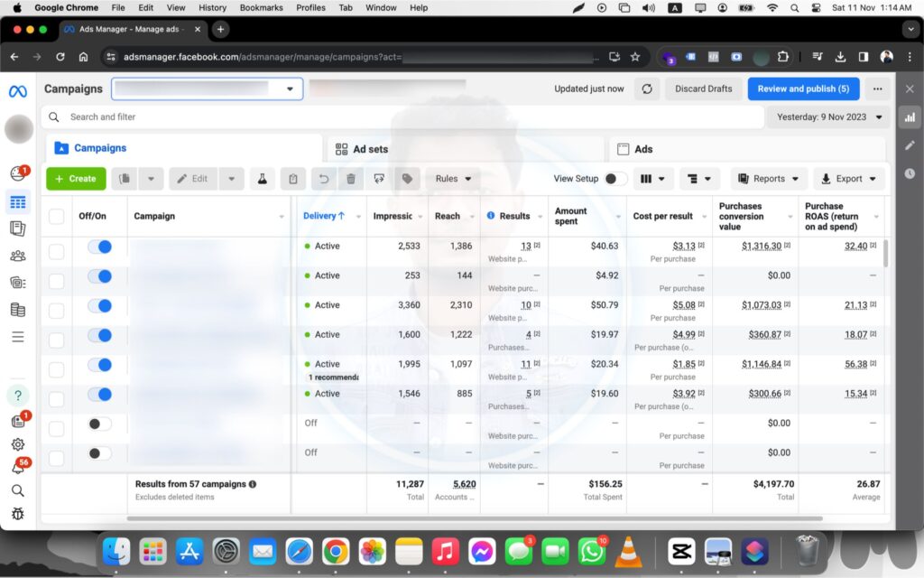Image resolution: width=924 pixels, height=578 pixels.
Task: Open the All tools hamburger menu
Action: [18, 337]
